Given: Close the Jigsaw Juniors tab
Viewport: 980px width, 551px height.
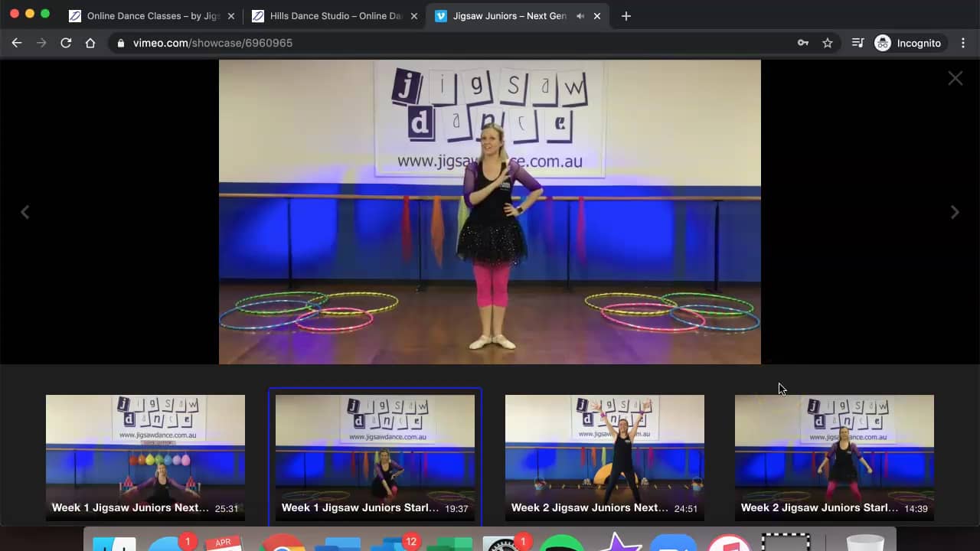Looking at the screenshot, I should point(597,16).
